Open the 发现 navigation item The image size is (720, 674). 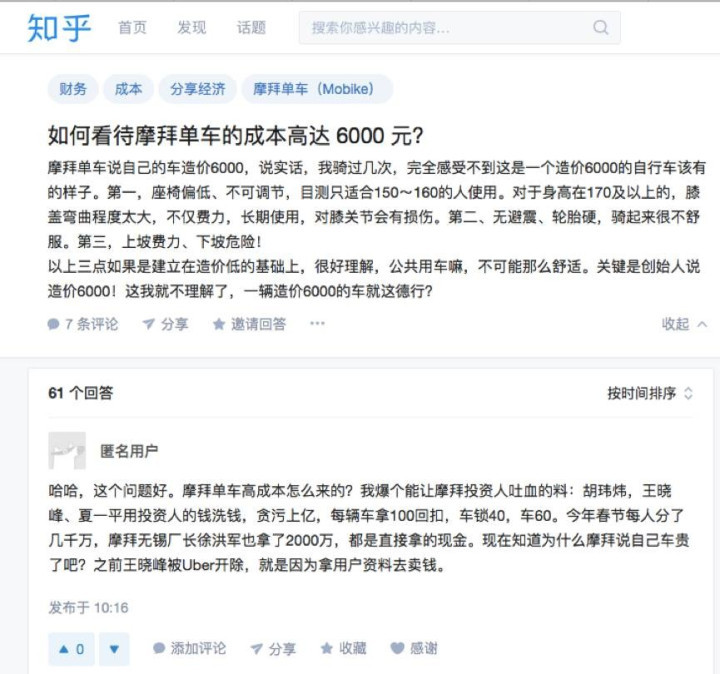click(192, 28)
